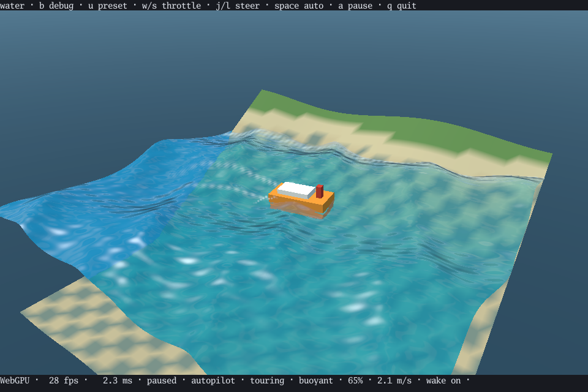
Task: Click the 'autopilot' status entry
Action: click(x=213, y=380)
